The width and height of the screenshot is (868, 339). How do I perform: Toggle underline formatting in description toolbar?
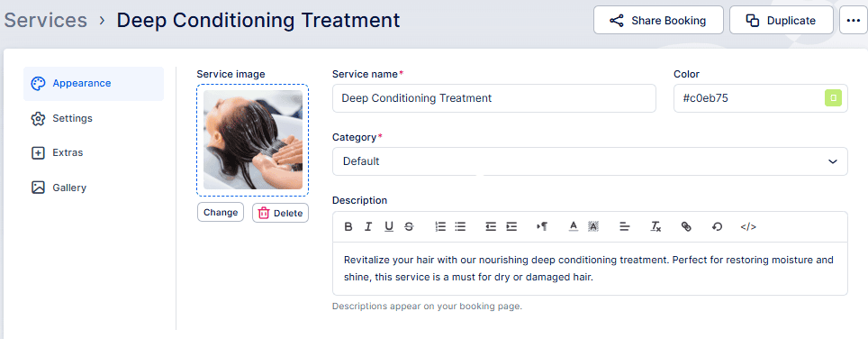point(389,226)
